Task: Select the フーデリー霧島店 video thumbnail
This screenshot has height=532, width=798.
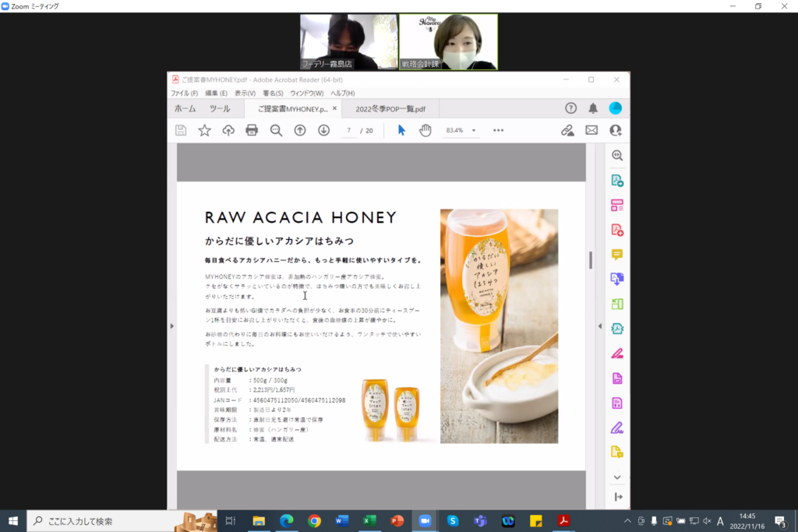Action: pos(348,42)
